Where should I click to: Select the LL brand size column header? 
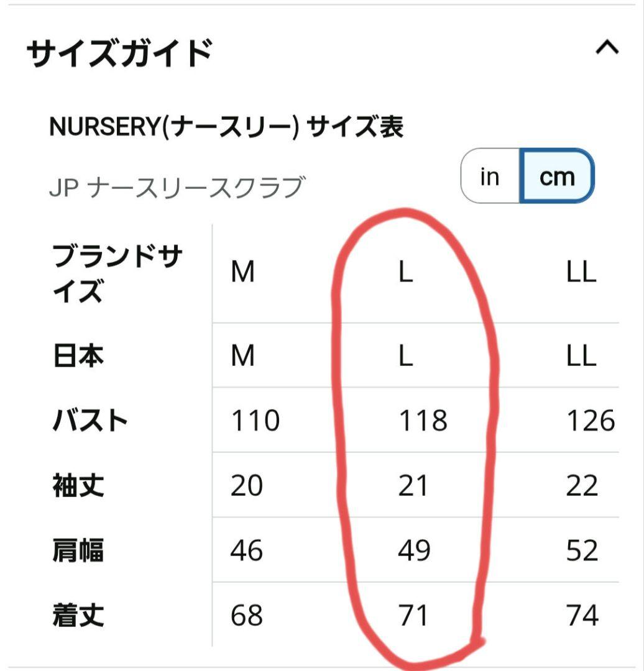(581, 272)
